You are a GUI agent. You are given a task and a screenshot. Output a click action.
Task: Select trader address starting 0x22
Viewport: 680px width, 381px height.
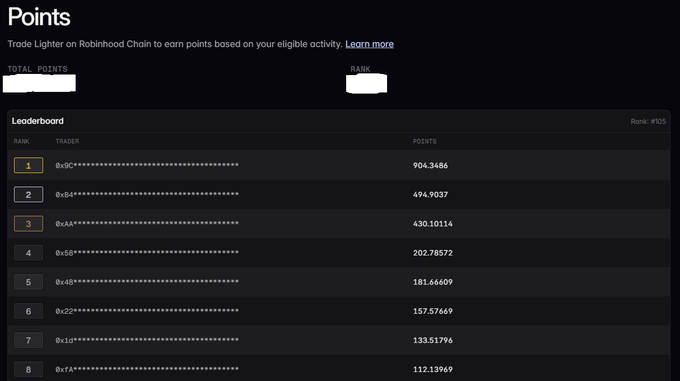(x=147, y=311)
